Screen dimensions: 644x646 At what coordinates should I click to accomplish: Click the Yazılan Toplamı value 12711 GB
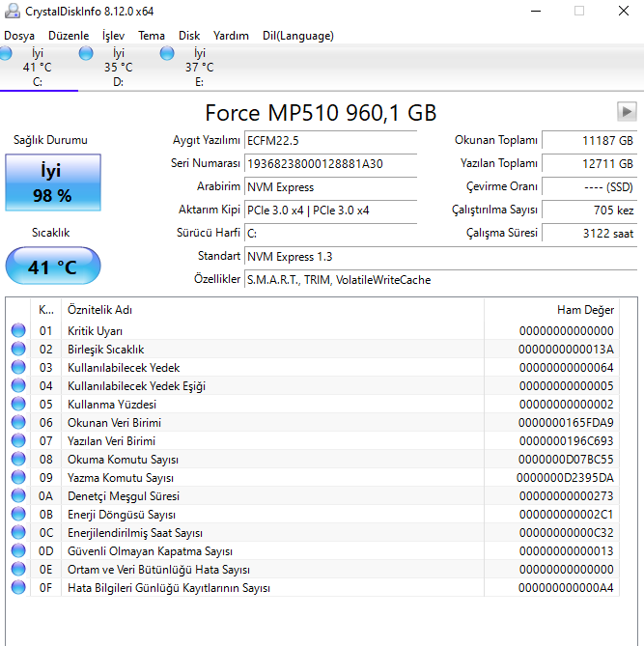(x=590, y=163)
